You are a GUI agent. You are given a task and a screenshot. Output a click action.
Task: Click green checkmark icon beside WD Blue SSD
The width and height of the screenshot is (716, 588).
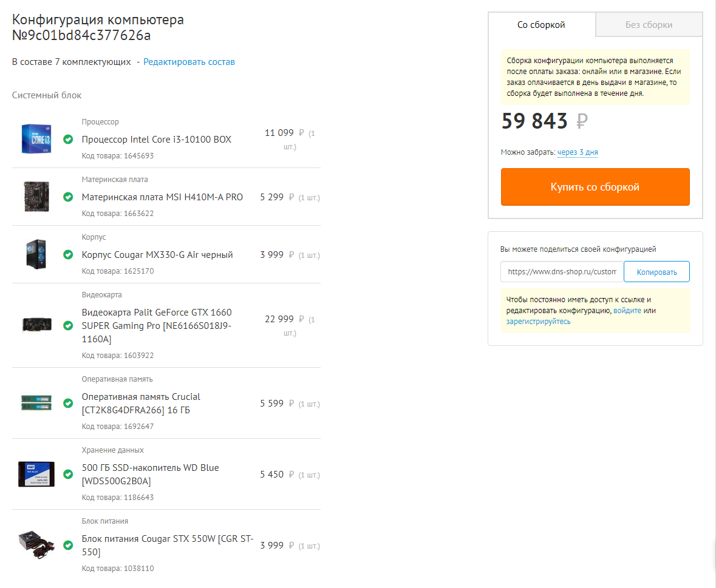[68, 475]
